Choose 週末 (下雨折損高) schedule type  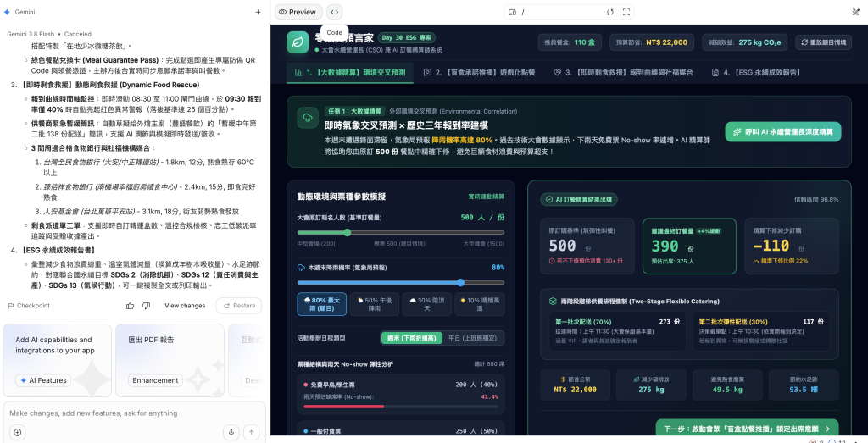click(x=412, y=338)
